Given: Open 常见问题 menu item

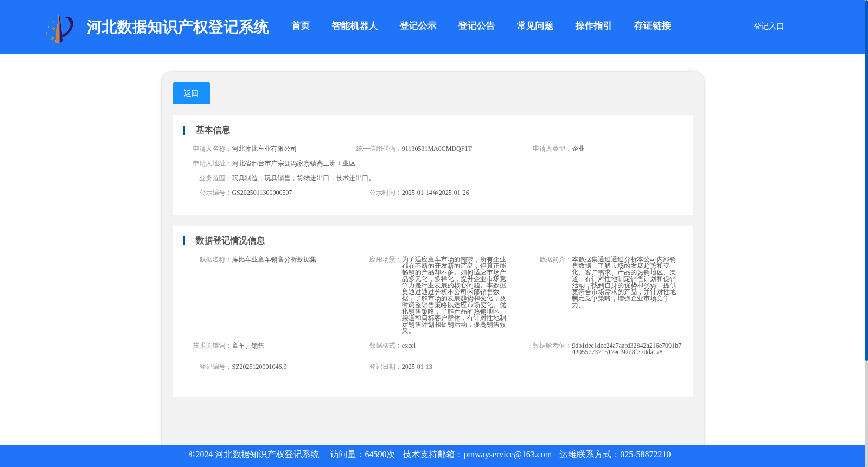Looking at the screenshot, I should [x=535, y=26].
